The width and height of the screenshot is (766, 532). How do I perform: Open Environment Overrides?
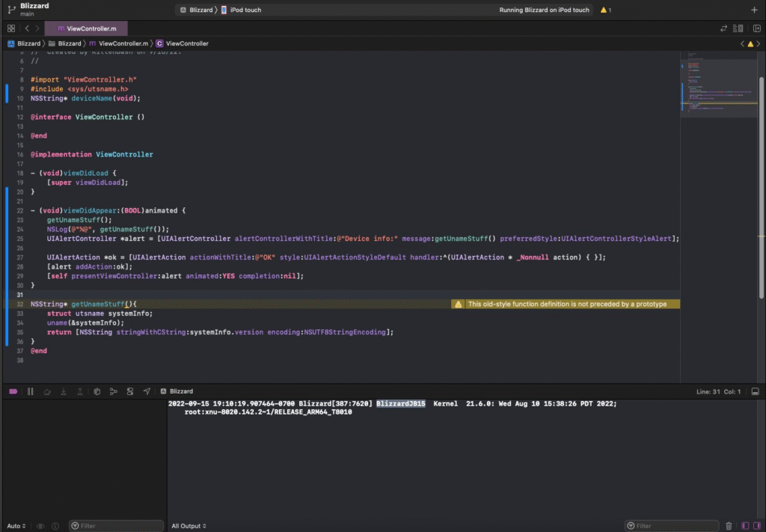tap(130, 391)
